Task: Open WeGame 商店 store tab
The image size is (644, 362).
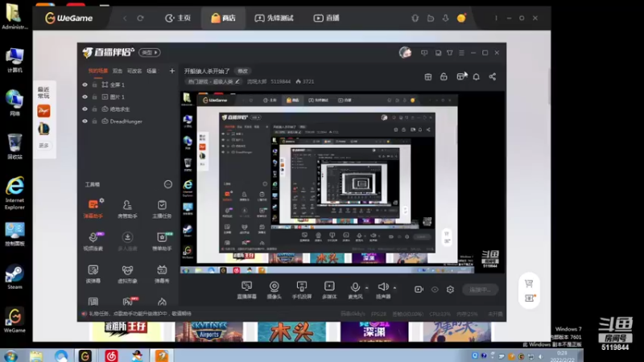Action: point(223,18)
